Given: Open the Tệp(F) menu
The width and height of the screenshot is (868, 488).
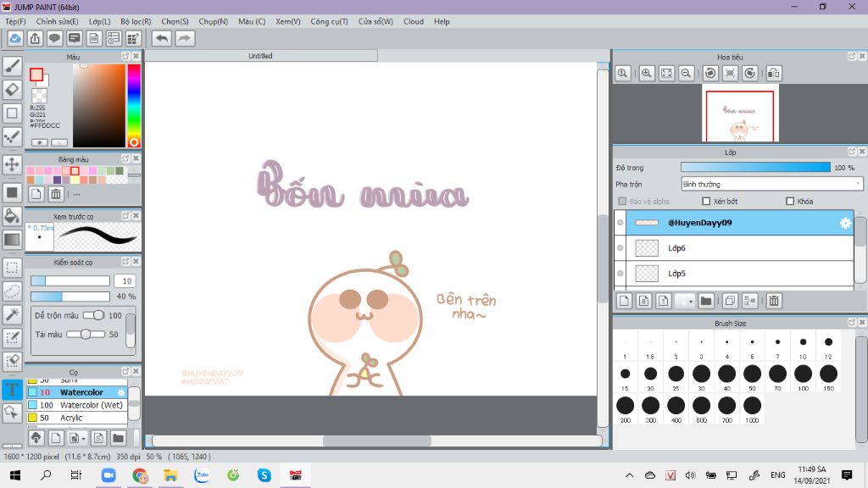Looking at the screenshot, I should pos(15,21).
